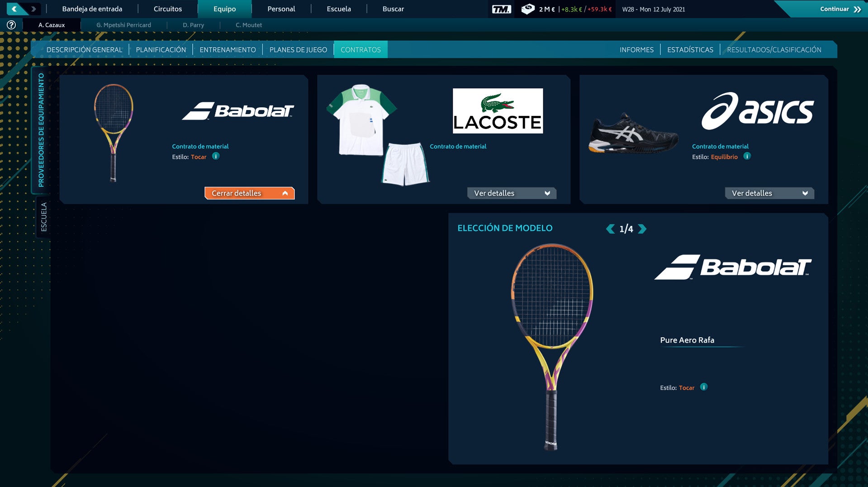Open the help question mark icon
The height and width of the screenshot is (487, 868).
11,25
